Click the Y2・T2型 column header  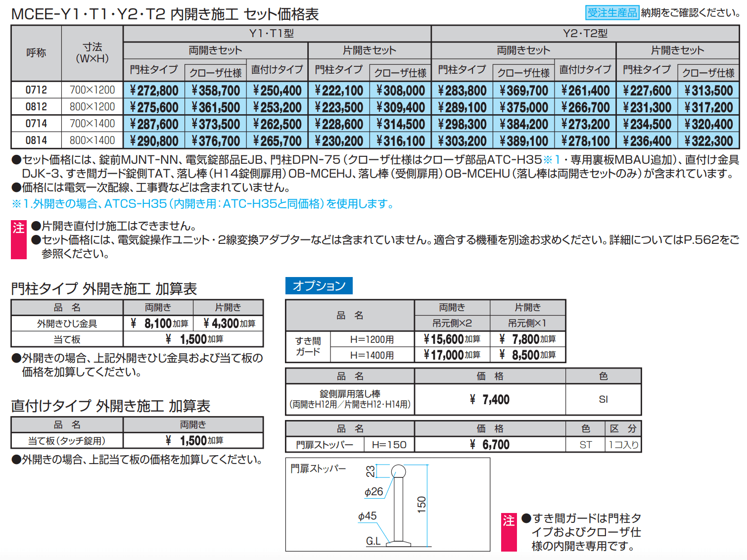click(585, 34)
